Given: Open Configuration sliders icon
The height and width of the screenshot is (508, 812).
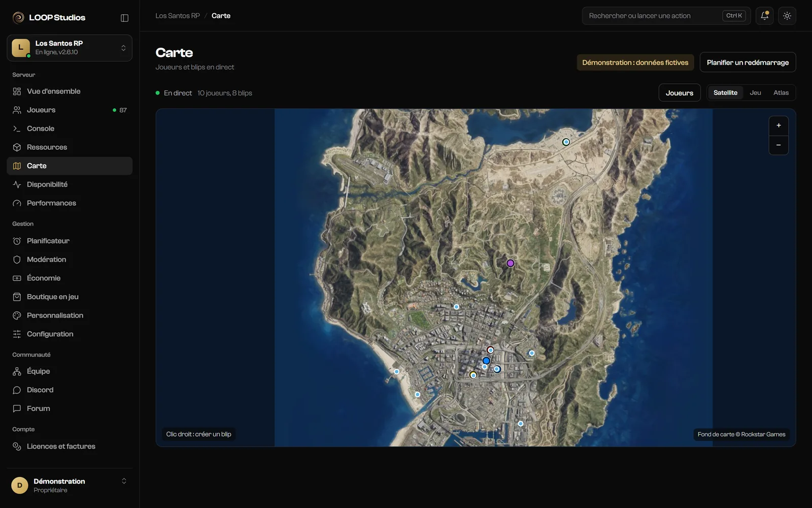Looking at the screenshot, I should [x=17, y=334].
